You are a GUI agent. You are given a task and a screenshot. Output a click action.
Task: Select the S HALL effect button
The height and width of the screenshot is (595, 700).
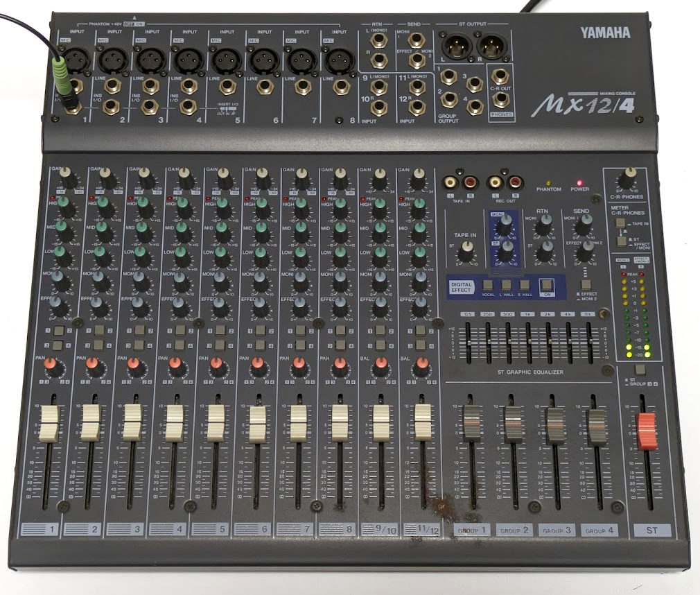(525, 285)
